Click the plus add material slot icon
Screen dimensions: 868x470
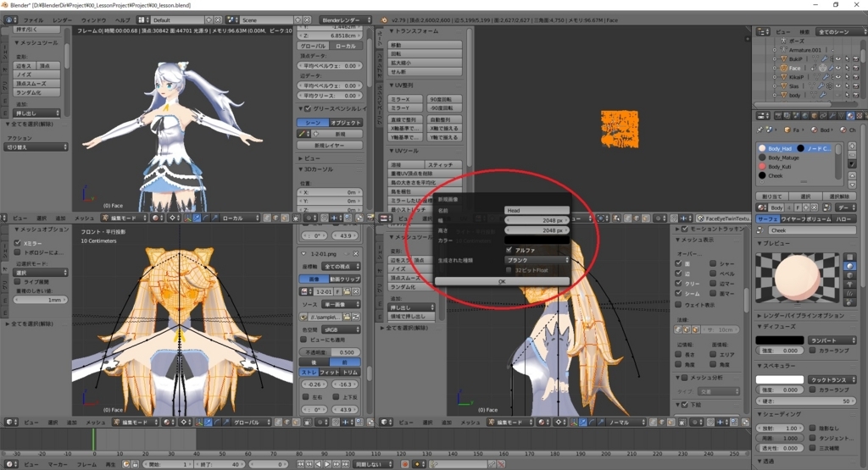pyautogui.click(x=852, y=146)
